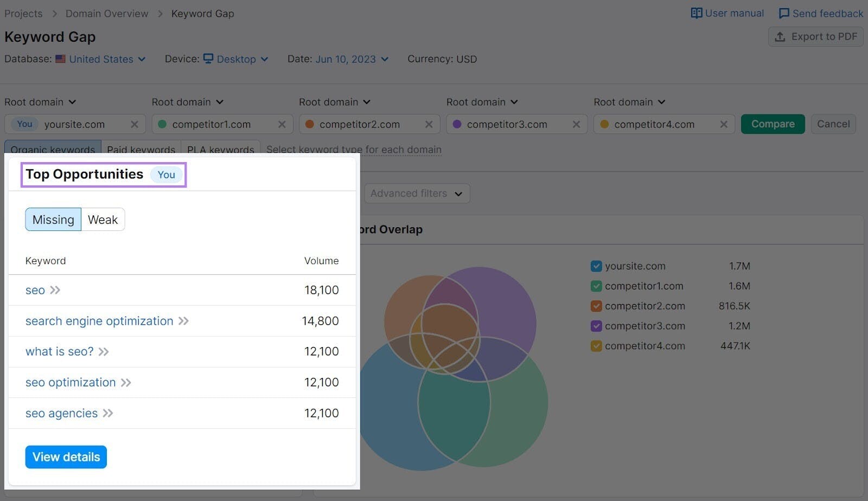This screenshot has width=868, height=501.
Task: Click the Export to PDF upload icon
Action: [780, 37]
